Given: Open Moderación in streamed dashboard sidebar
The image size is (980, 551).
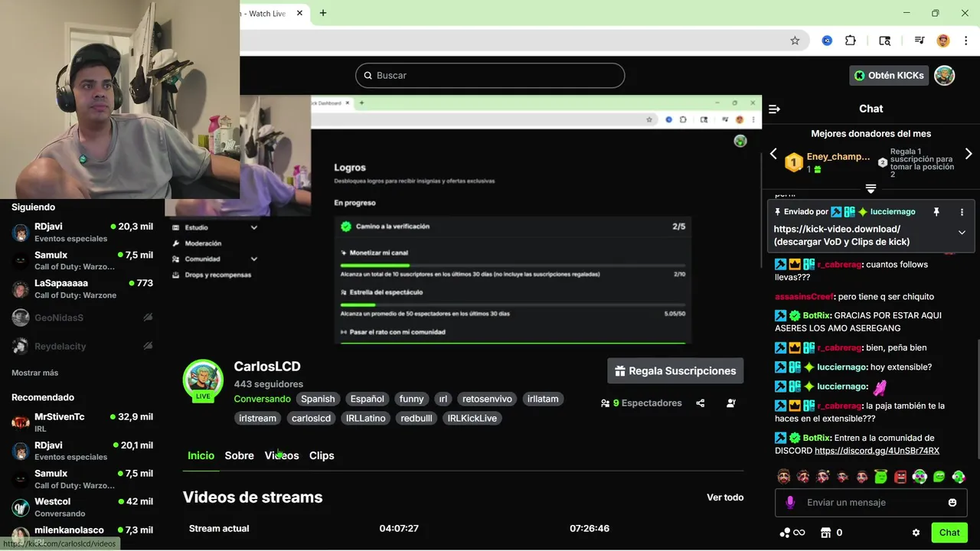Looking at the screenshot, I should (203, 243).
